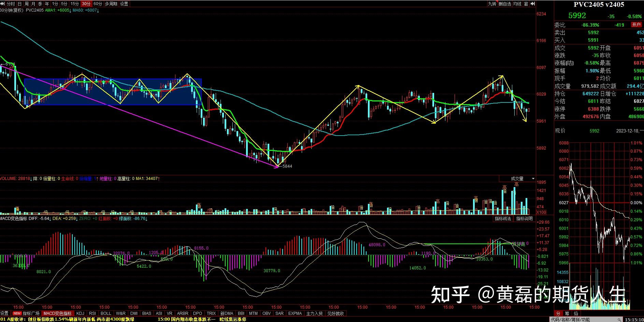The height and width of the screenshot is (322, 644).
Task: Switch indicator to SAR
Action: [279, 313]
